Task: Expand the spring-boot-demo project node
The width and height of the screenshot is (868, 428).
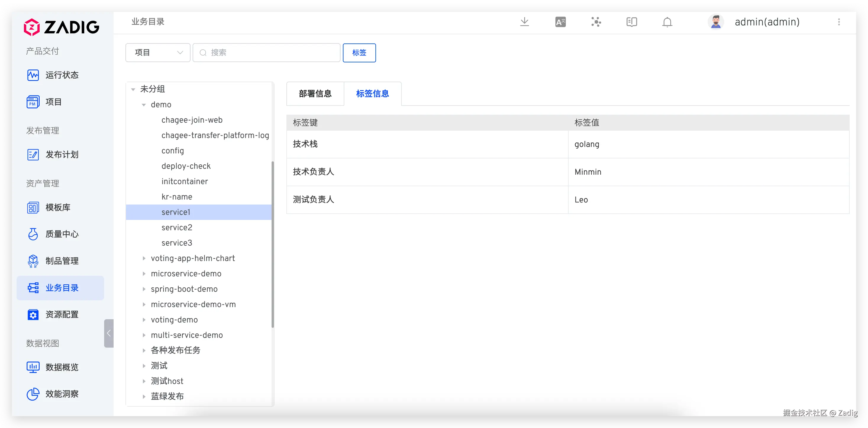Action: (144, 289)
